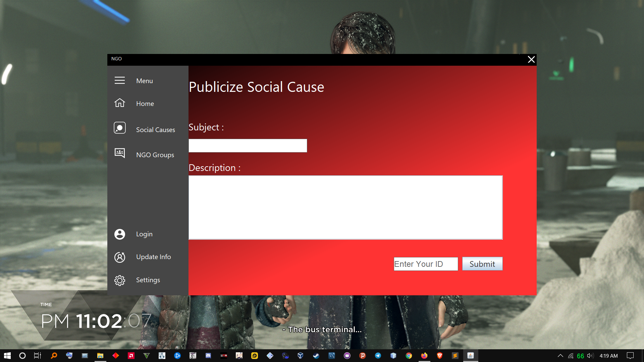This screenshot has width=644, height=362.
Task: Open Home via house icon
Action: click(x=119, y=103)
